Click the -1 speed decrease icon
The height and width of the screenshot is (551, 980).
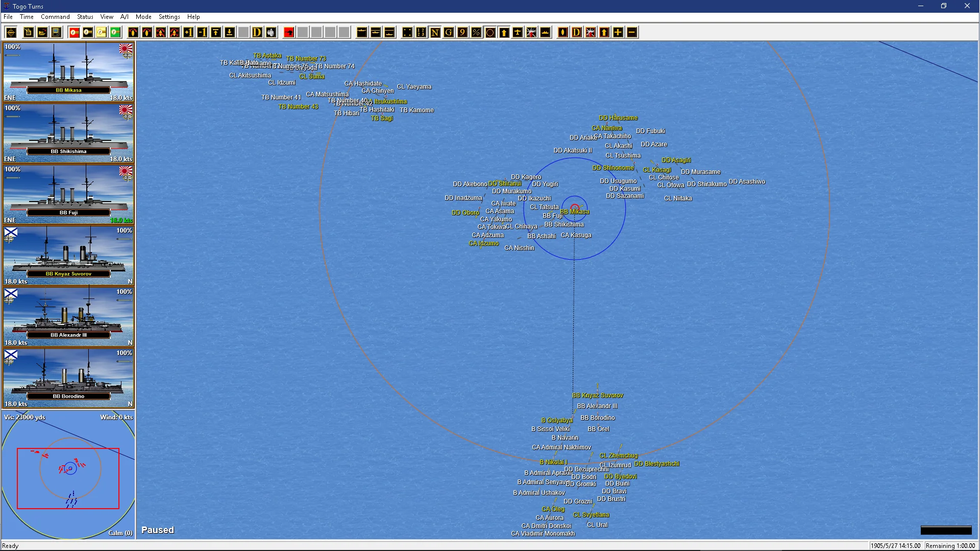click(x=202, y=33)
